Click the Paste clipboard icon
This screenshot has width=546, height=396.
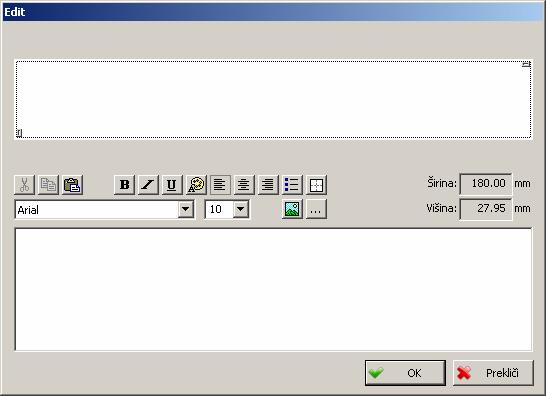[x=72, y=185]
